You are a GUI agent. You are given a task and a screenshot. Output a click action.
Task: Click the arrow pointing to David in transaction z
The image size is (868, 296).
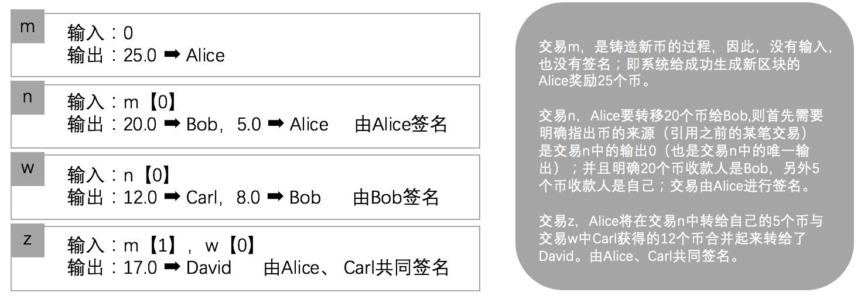pyautogui.click(x=172, y=268)
